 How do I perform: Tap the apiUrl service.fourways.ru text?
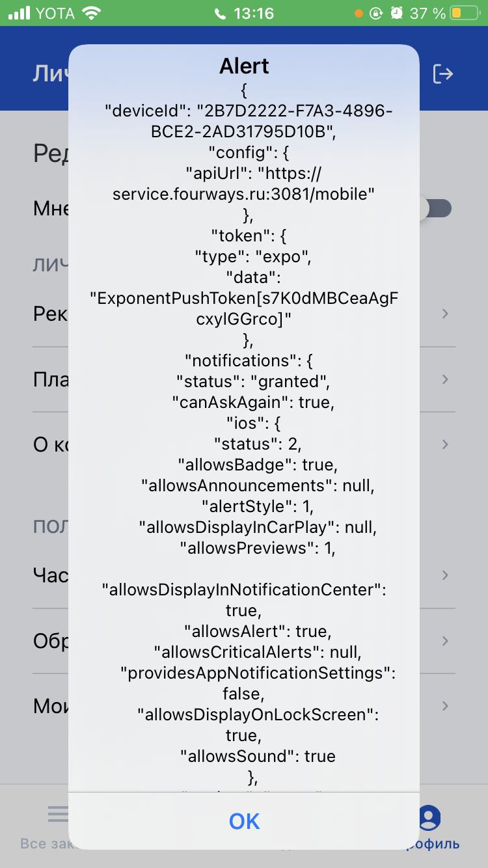pos(243,194)
